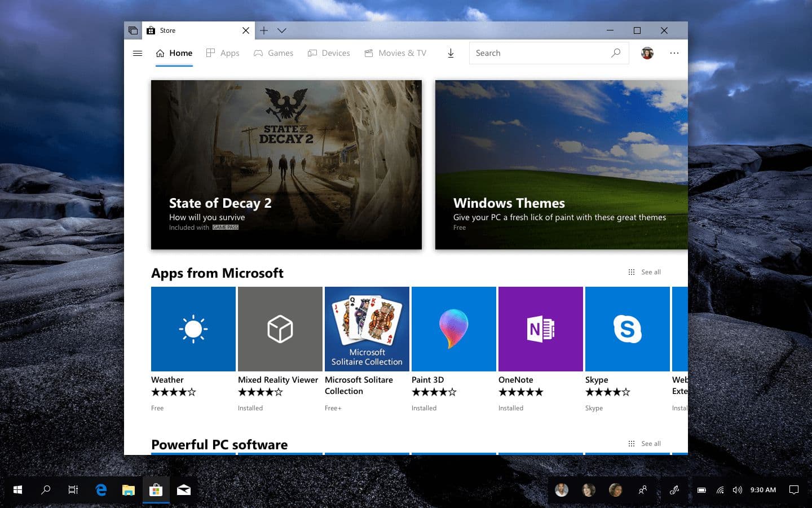Open a new tab with the plus button

[x=264, y=30]
